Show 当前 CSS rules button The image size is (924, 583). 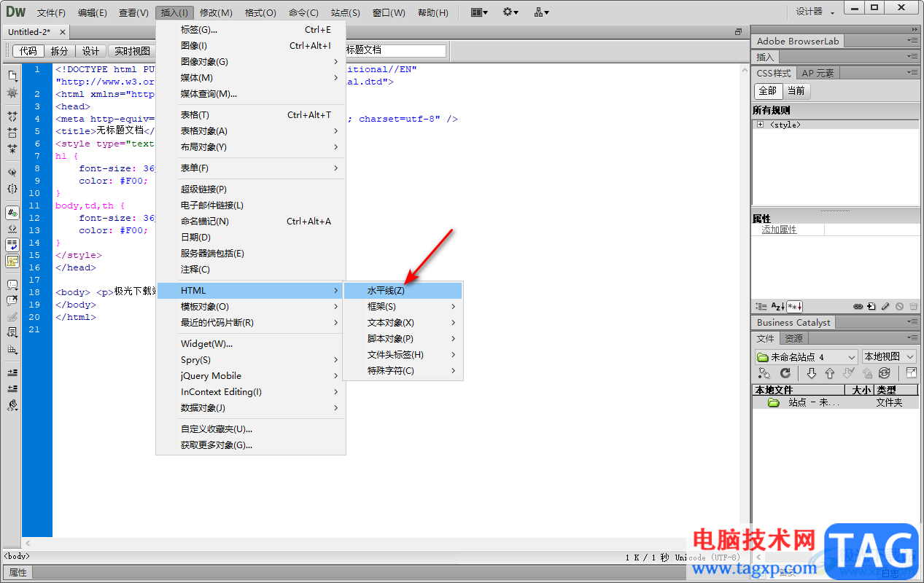click(796, 91)
